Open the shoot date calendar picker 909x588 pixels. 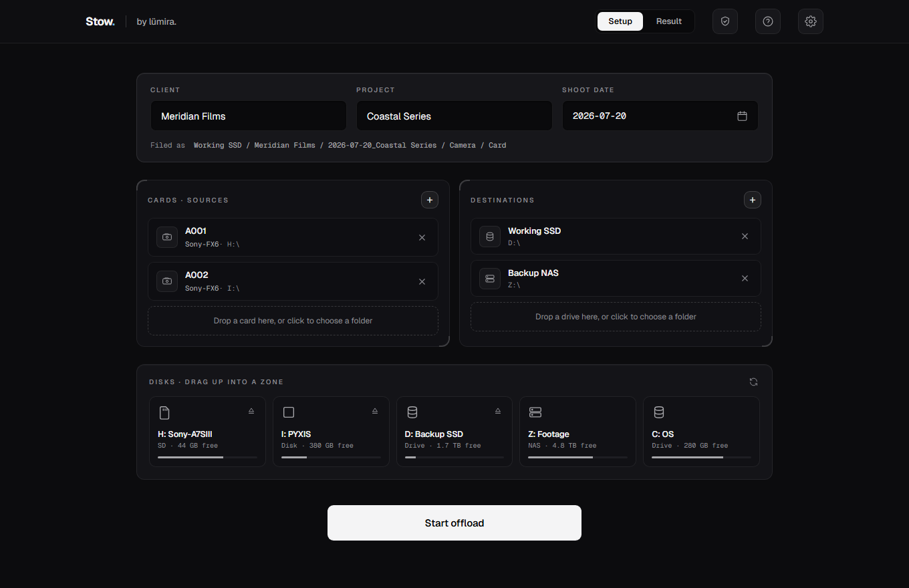coord(742,116)
